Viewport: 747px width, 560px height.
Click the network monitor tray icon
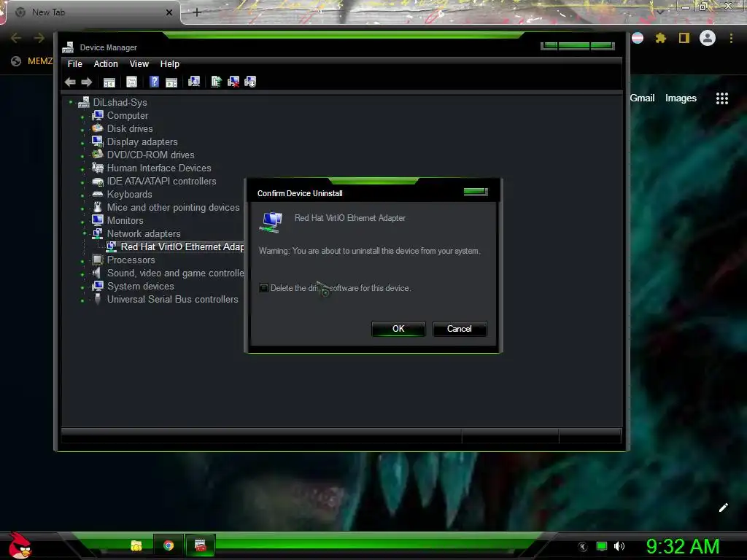click(x=602, y=546)
